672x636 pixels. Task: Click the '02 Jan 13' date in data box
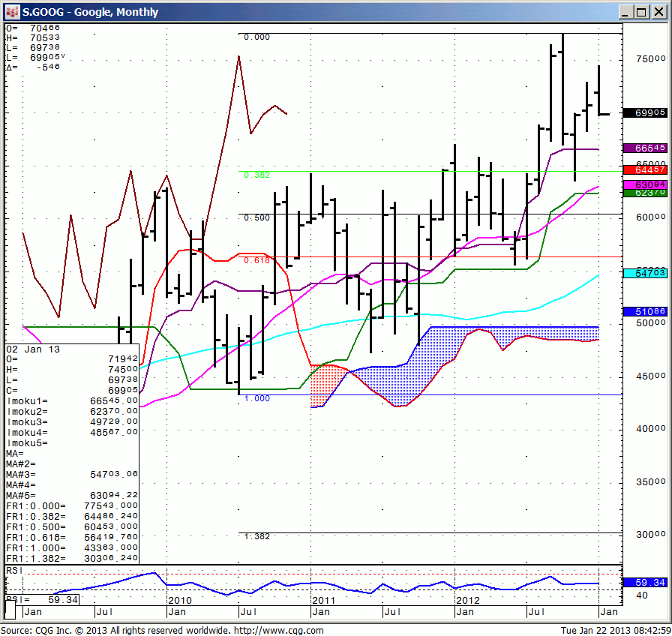33,349
